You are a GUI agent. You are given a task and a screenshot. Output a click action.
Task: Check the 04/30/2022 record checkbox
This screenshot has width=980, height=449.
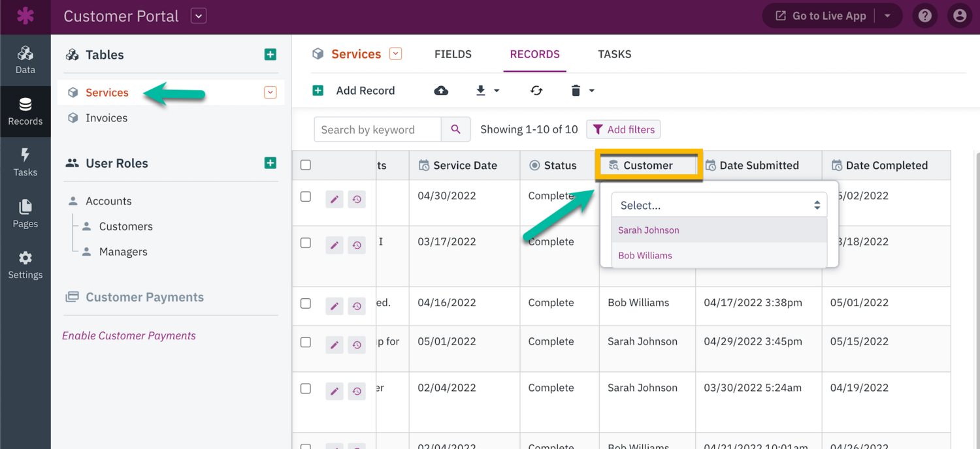306,196
